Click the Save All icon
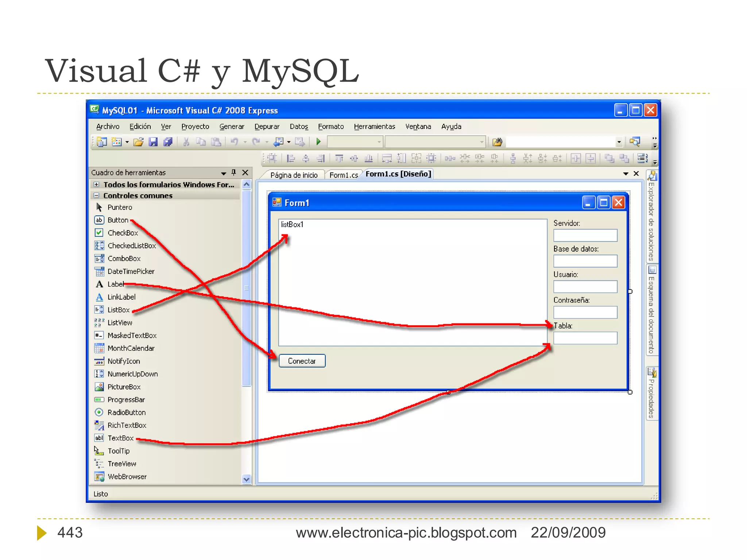The image size is (747, 560). [168, 142]
